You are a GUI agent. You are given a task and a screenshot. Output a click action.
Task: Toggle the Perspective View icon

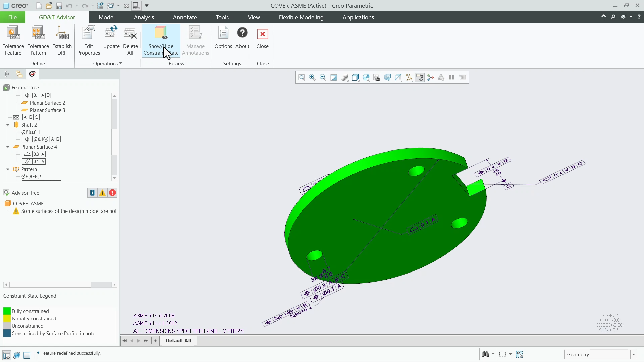pyautogui.click(x=387, y=78)
